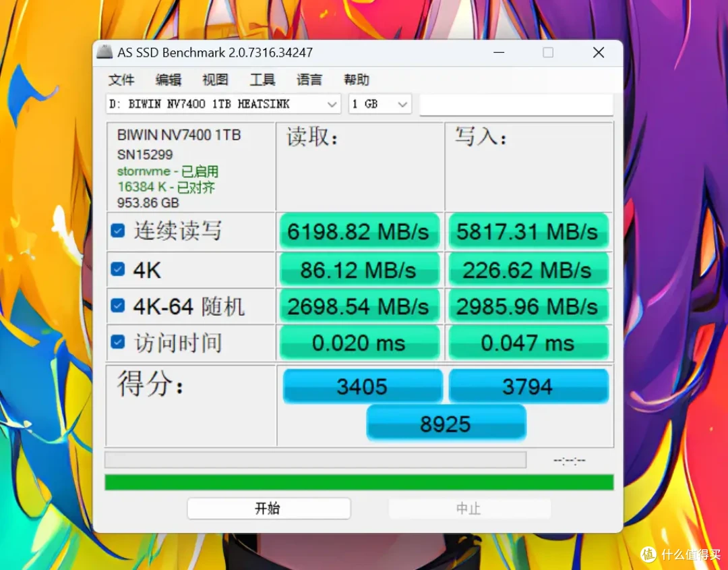
Task: Click the sequential write result 5817.31 MB/s
Action: click(528, 231)
